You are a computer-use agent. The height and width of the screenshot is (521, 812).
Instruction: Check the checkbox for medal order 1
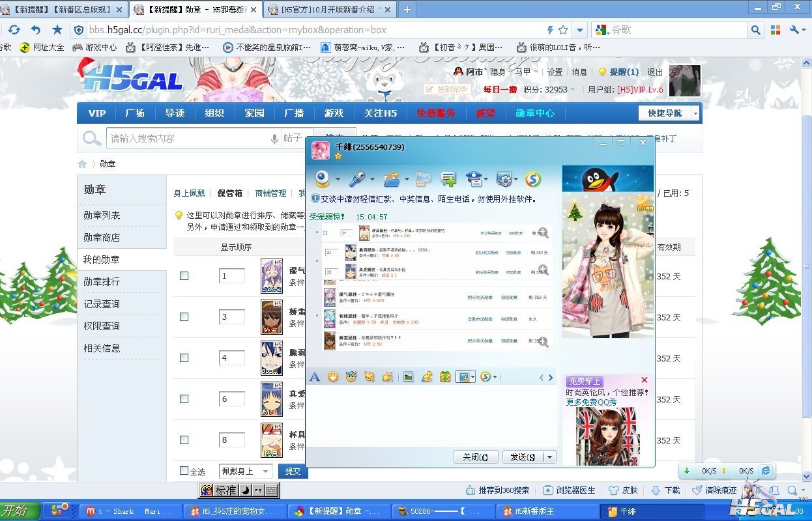[x=184, y=276]
